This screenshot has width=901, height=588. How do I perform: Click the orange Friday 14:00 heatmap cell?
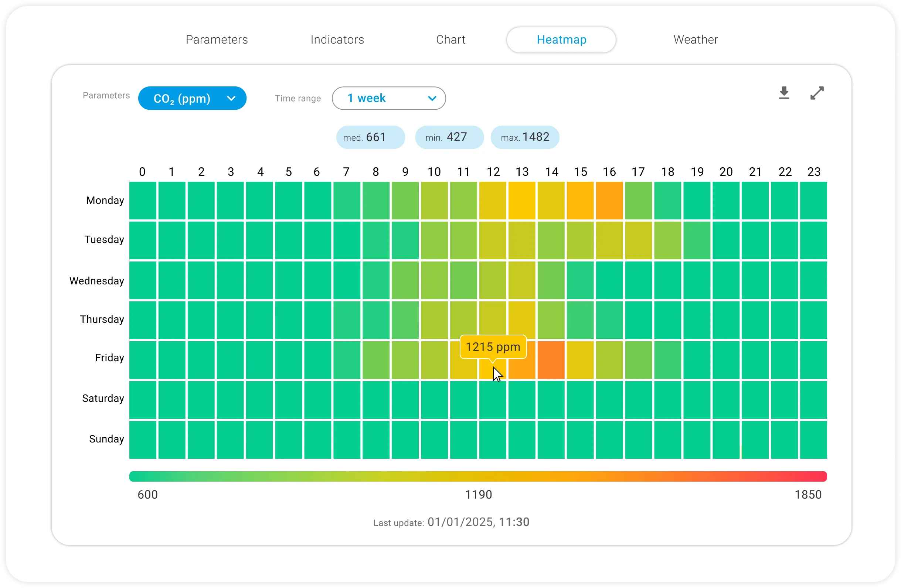551,360
